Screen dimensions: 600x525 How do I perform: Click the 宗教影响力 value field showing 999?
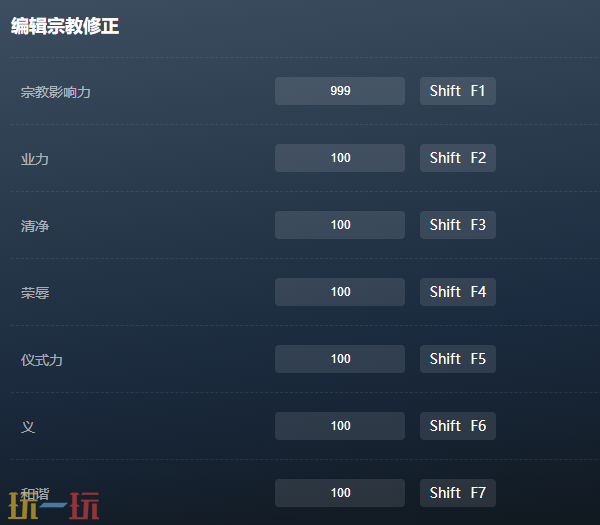(340, 91)
